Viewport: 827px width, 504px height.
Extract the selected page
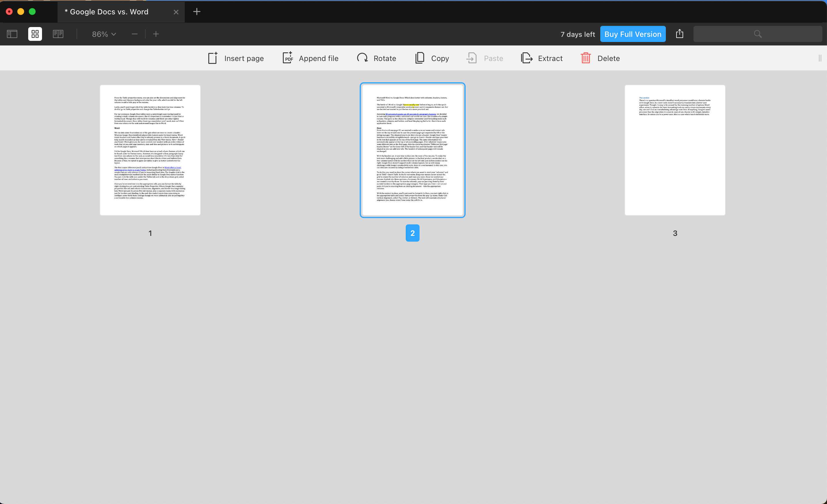tap(542, 58)
